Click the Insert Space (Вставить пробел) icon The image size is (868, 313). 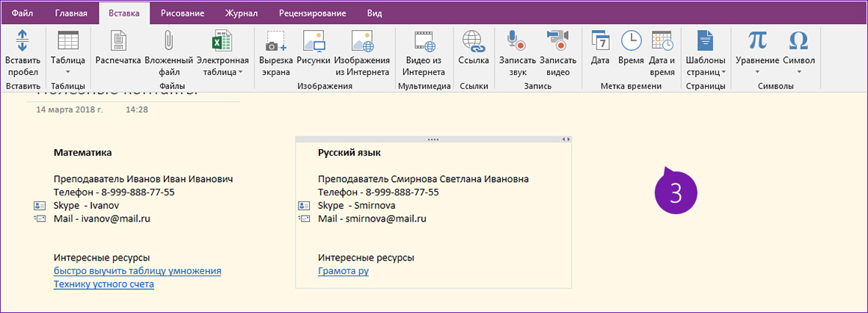(x=22, y=42)
